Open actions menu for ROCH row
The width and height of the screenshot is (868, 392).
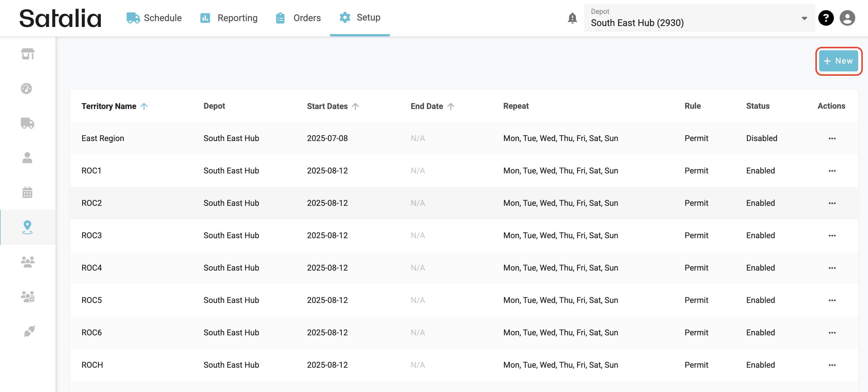point(832,365)
